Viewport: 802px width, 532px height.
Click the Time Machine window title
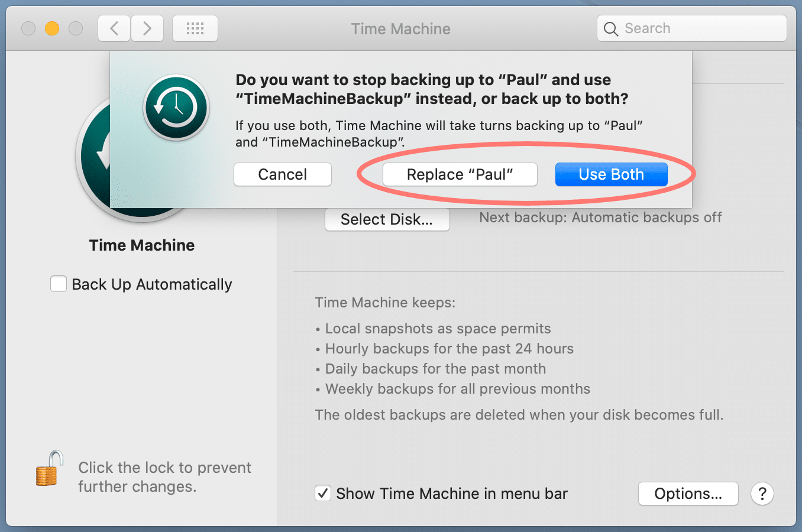(400, 28)
